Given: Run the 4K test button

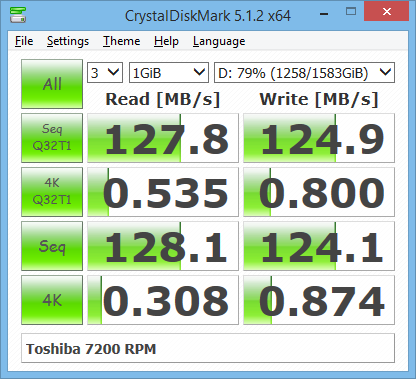Looking at the screenshot, I should pyautogui.click(x=52, y=300).
